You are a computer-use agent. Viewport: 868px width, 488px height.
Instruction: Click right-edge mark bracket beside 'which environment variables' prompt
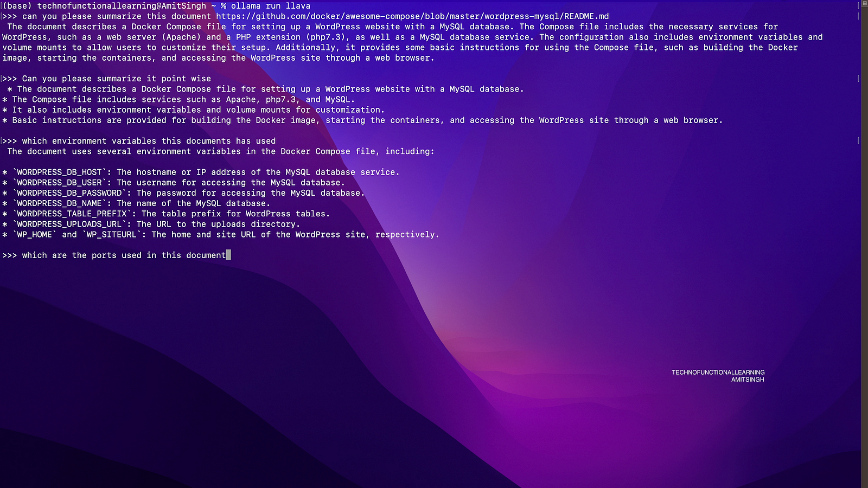pyautogui.click(x=859, y=141)
